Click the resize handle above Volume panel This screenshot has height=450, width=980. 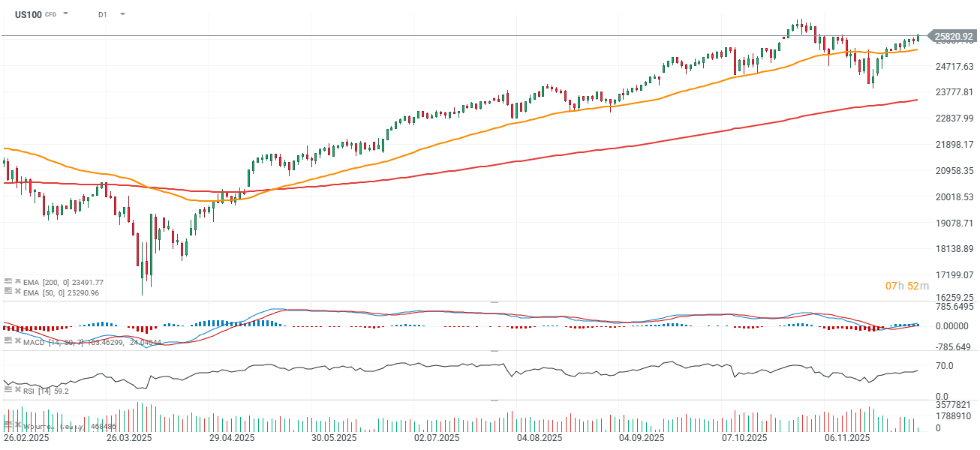pyautogui.click(x=494, y=400)
